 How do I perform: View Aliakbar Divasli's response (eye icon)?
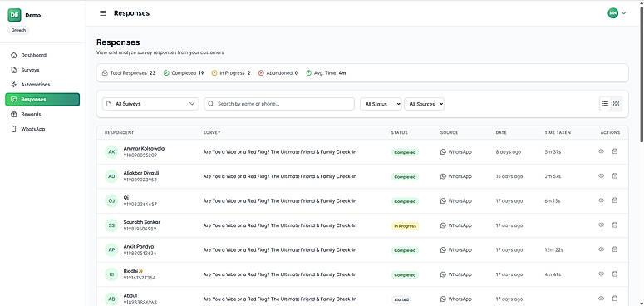[602, 175]
